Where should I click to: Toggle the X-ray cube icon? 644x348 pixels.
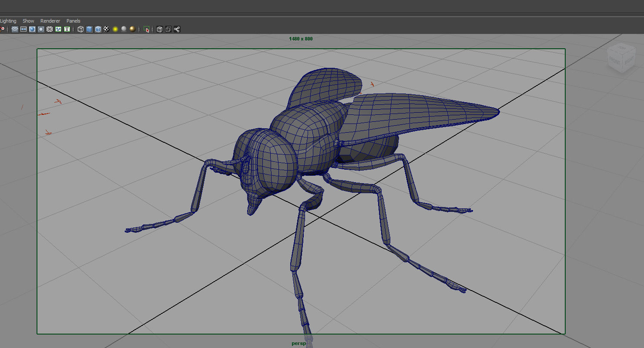pos(160,29)
